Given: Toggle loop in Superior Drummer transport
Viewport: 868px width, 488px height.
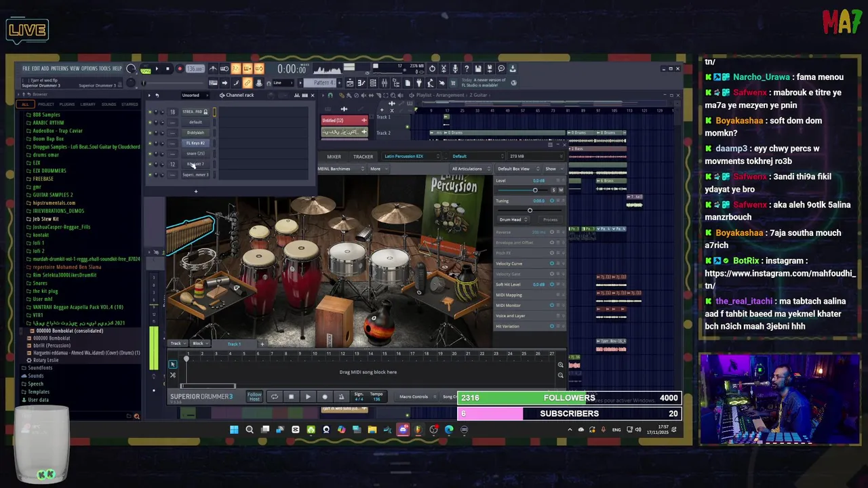Looking at the screenshot, I should [274, 396].
